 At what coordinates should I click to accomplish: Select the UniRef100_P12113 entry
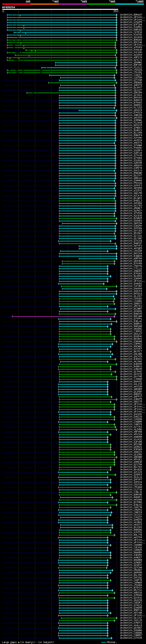pos(131,67)
